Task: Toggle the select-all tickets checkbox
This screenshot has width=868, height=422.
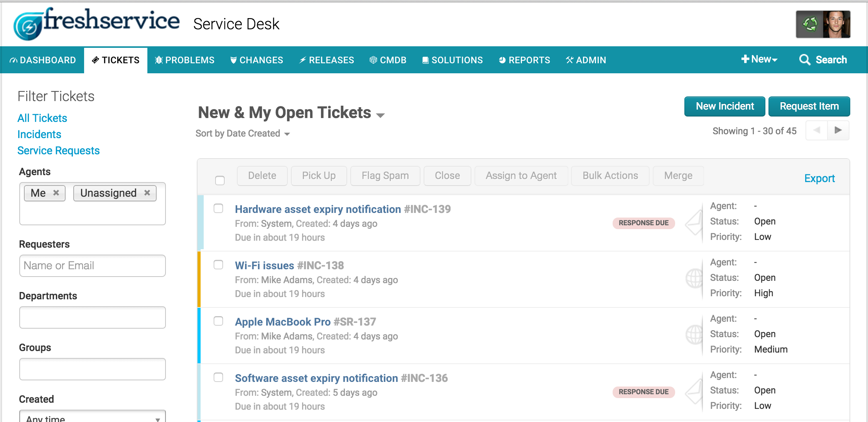Action: (x=220, y=180)
